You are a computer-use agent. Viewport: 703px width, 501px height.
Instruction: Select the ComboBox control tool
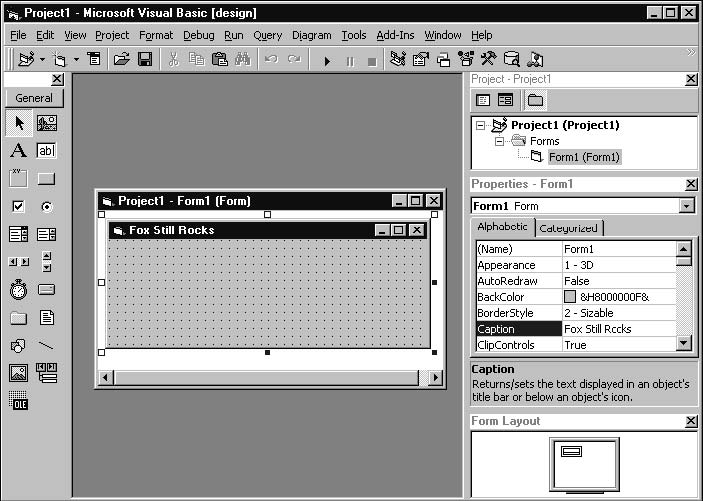pos(18,234)
